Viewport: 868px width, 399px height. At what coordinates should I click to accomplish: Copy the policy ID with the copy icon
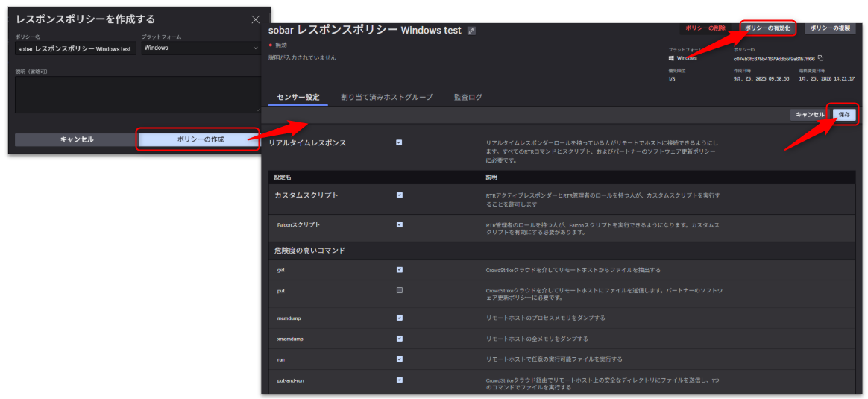coord(821,58)
